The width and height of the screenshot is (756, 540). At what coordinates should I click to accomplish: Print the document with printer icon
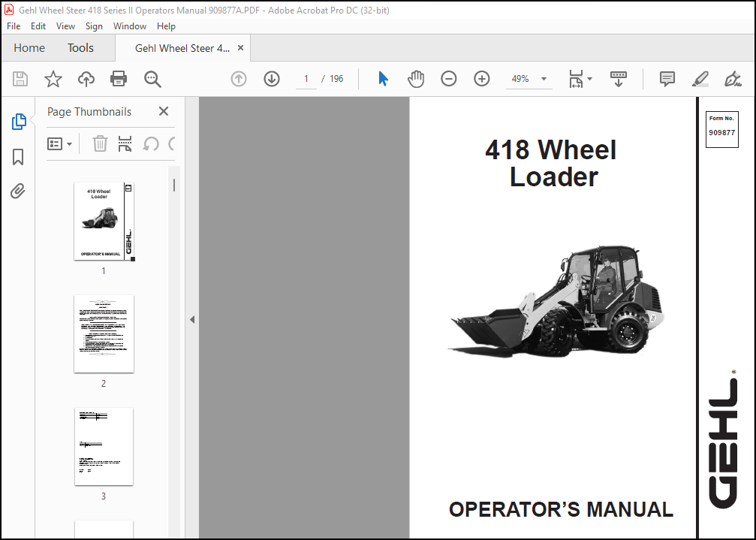[119, 79]
